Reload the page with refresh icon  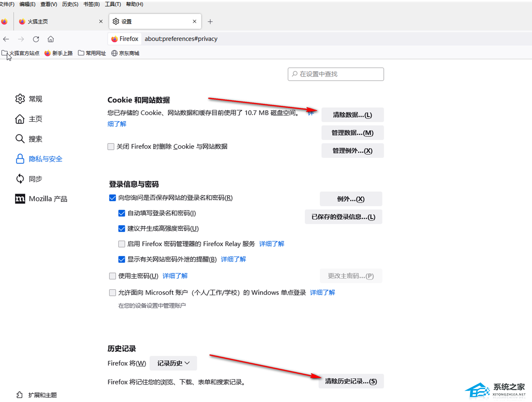36,39
